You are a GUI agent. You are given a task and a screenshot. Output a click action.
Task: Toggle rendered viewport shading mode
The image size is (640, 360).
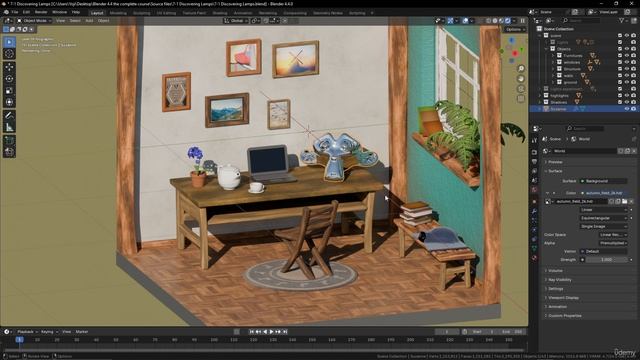pyautogui.click(x=508, y=20)
